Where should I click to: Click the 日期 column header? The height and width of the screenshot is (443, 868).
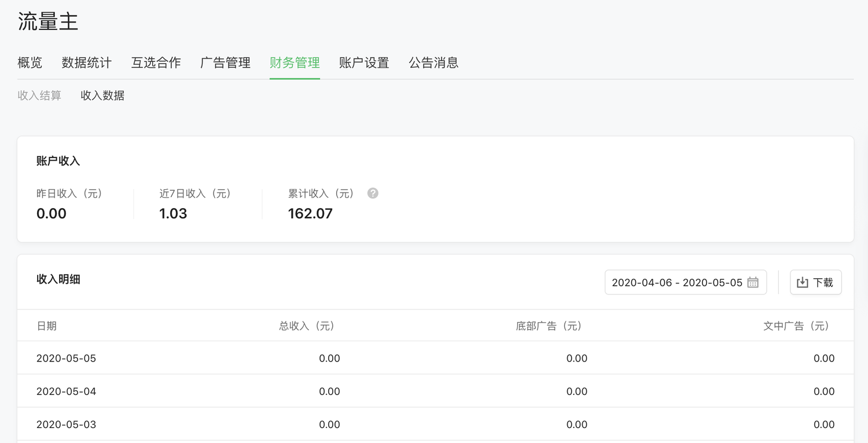pyautogui.click(x=46, y=326)
